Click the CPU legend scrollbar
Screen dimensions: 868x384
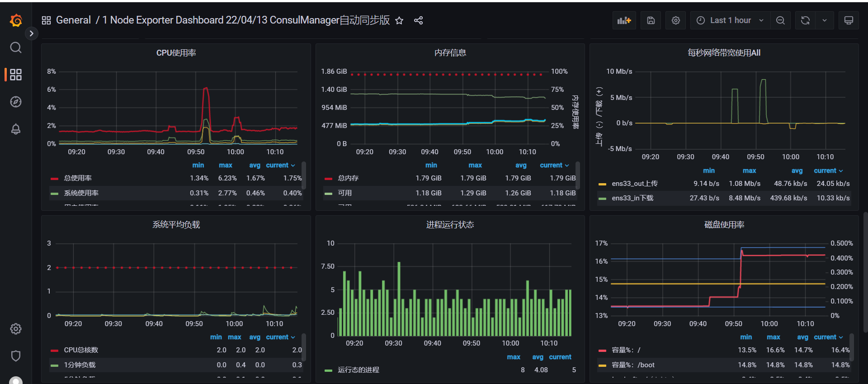tap(304, 175)
